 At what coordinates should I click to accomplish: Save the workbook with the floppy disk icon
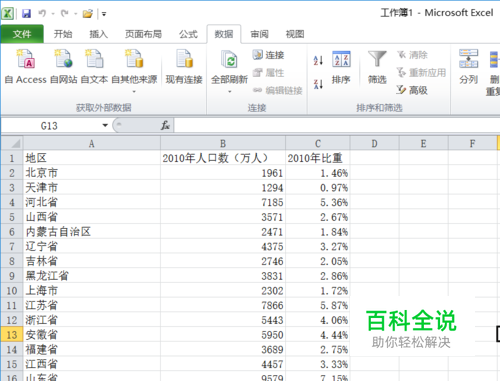coord(26,13)
